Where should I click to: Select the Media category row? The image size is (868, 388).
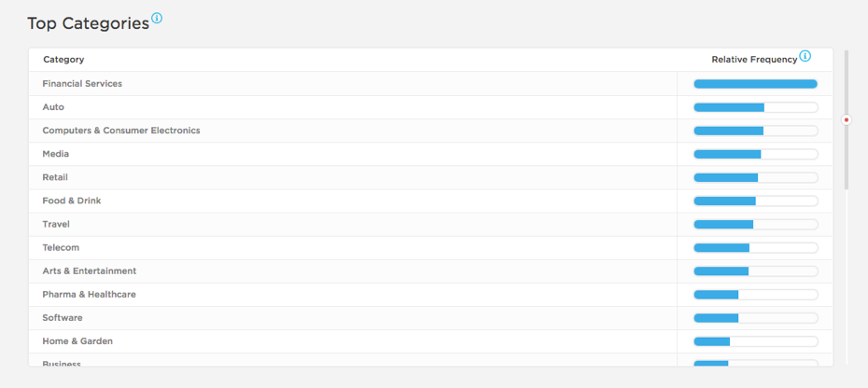click(56, 154)
